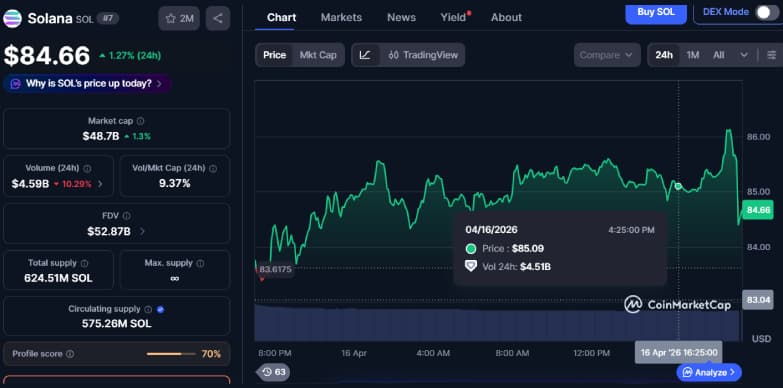Open the share icon button

218,18
